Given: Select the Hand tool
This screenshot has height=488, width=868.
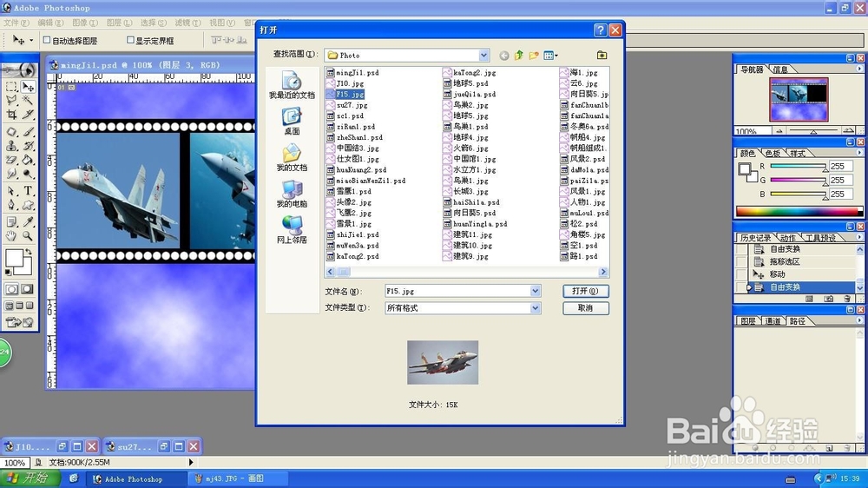Looking at the screenshot, I should click(11, 236).
